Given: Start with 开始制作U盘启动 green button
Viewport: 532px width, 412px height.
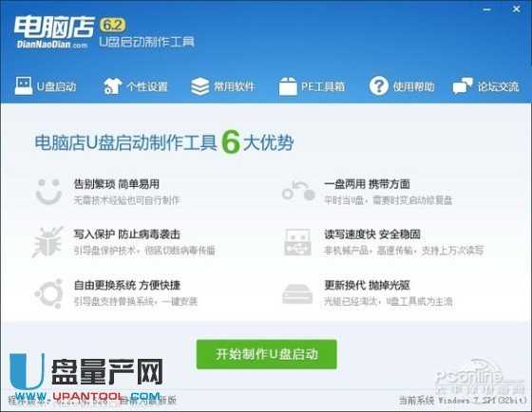Looking at the screenshot, I should click(x=266, y=354).
